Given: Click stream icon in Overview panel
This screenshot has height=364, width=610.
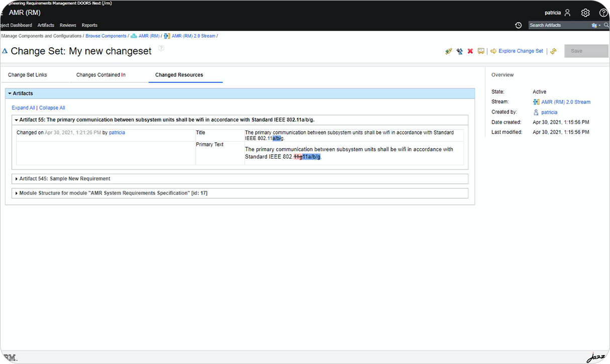Looking at the screenshot, I should [536, 102].
